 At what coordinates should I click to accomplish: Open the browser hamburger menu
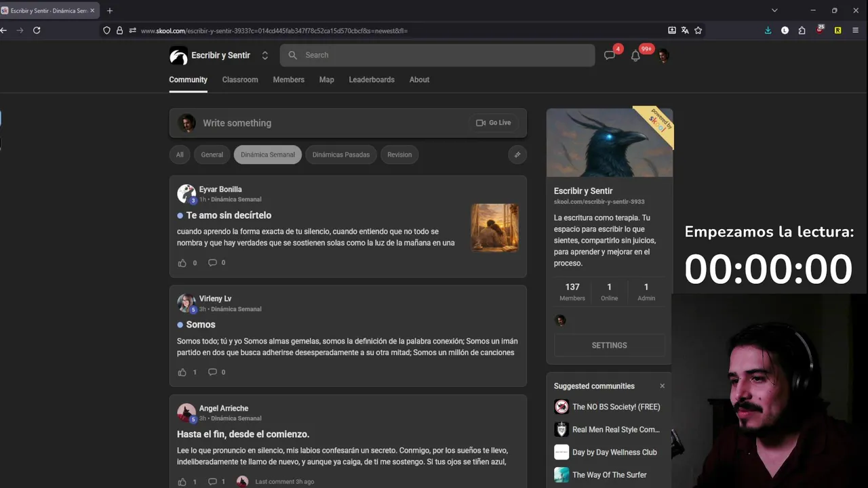tap(855, 30)
